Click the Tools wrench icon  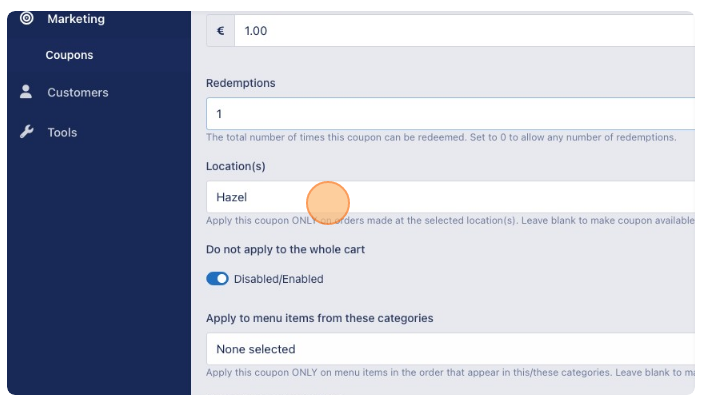[26, 132]
